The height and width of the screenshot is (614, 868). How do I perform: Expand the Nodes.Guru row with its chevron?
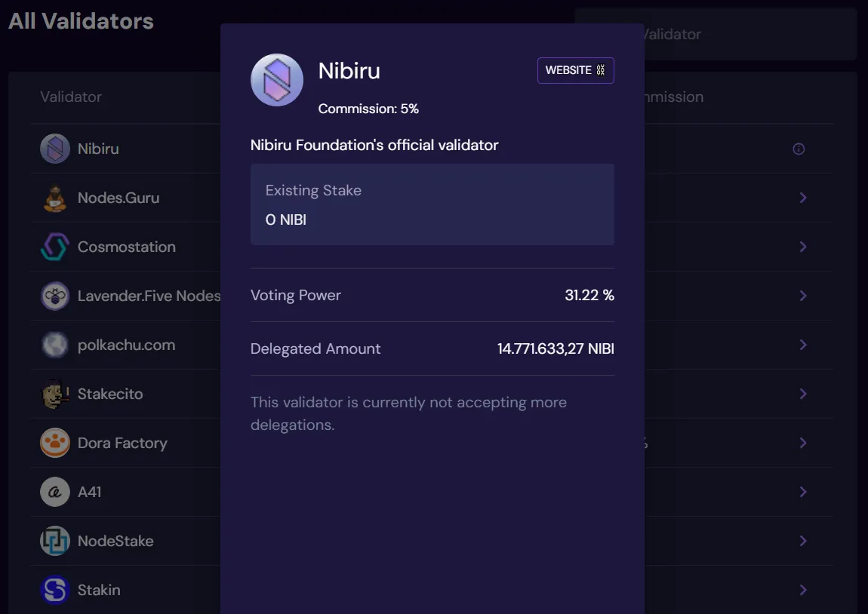click(x=803, y=198)
